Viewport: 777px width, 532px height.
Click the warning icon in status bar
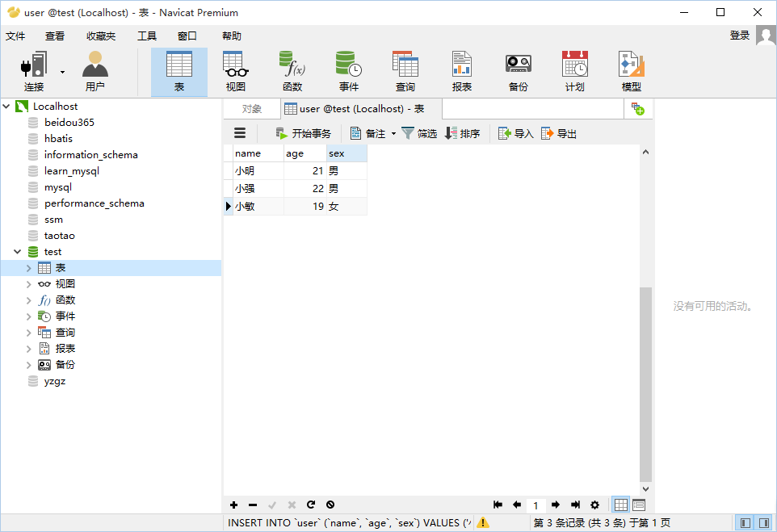coord(483,522)
